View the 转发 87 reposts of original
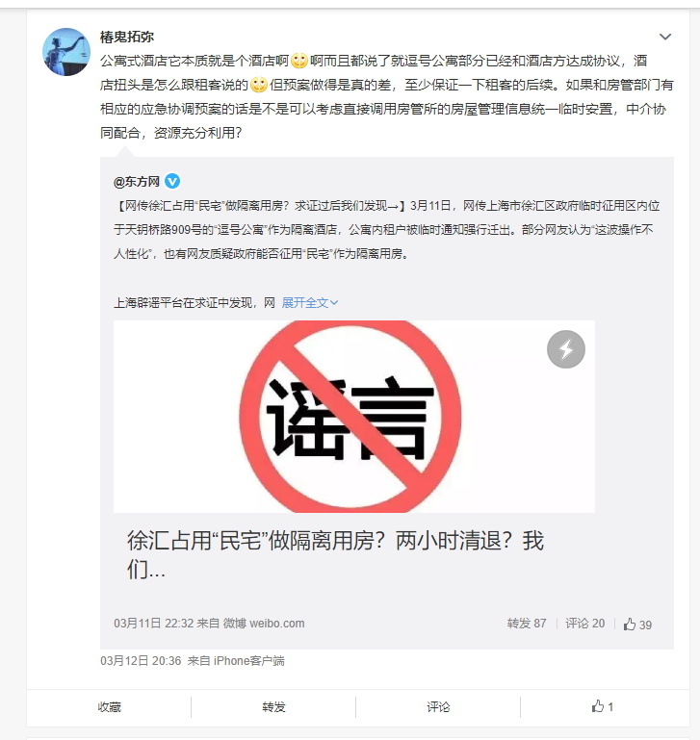 [527, 624]
